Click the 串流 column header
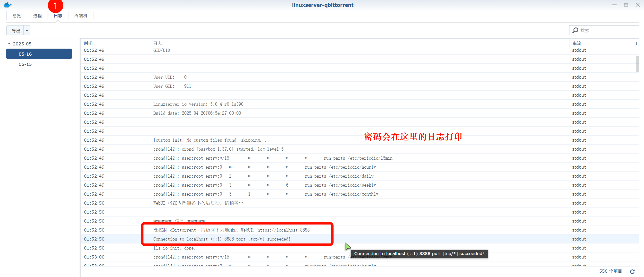Screen dimensions: 644x277 (x=601, y=43)
